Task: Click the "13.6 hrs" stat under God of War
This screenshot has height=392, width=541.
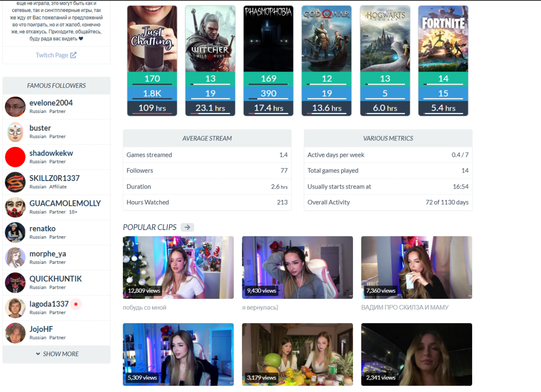Action: click(x=327, y=108)
